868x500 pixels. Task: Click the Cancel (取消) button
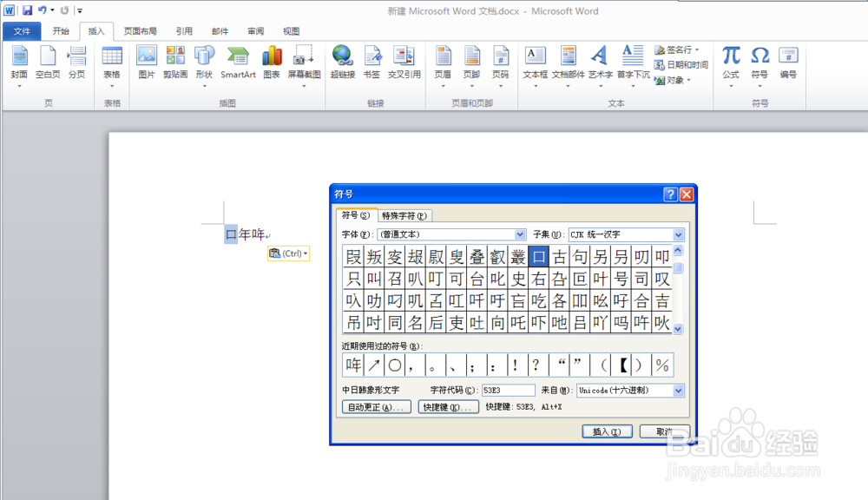pyautogui.click(x=665, y=431)
